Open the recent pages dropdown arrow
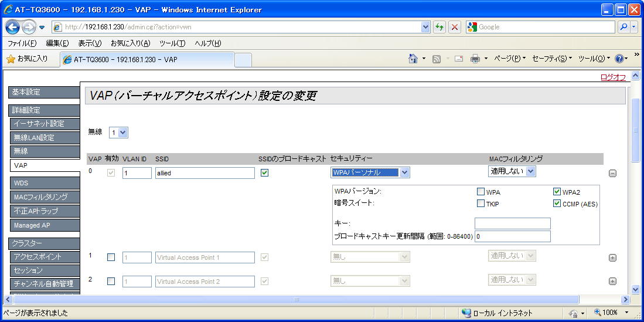The height and width of the screenshot is (322, 644). pyautogui.click(x=42, y=28)
